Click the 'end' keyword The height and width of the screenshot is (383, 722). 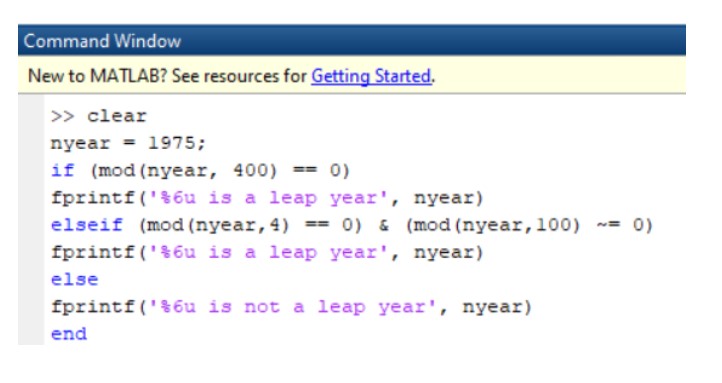pos(69,334)
